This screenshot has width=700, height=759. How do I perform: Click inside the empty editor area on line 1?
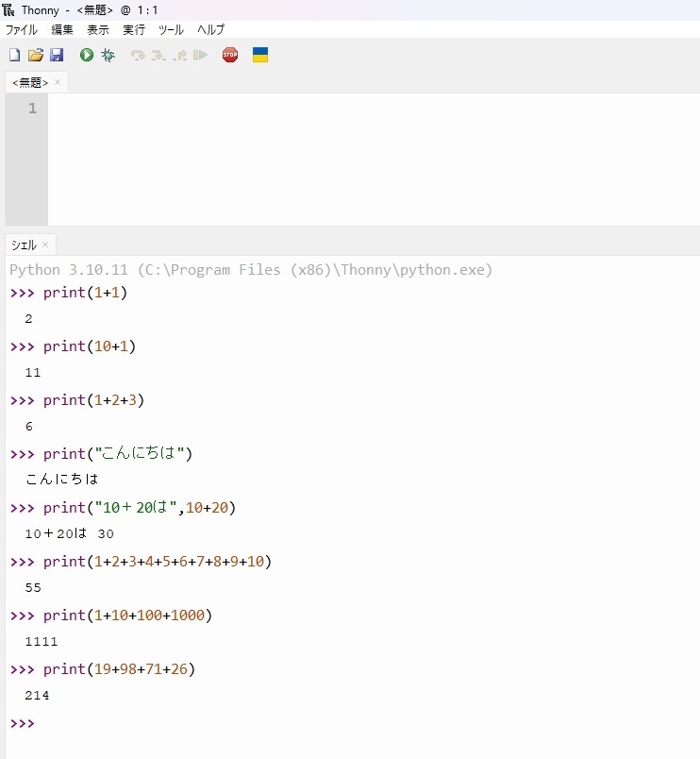pos(374,109)
